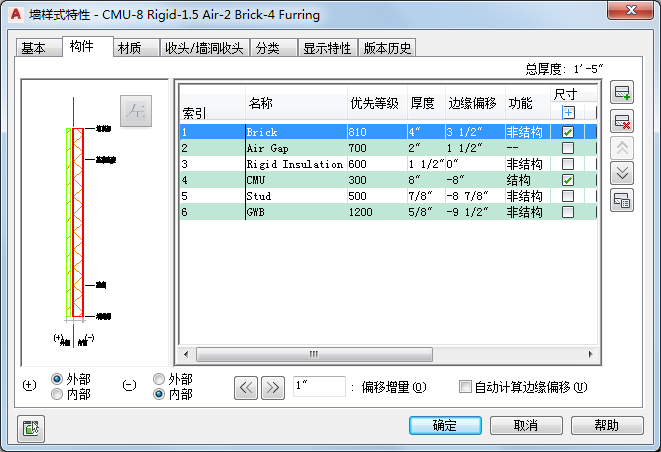Open the wall style browser icon

pyautogui.click(x=622, y=200)
